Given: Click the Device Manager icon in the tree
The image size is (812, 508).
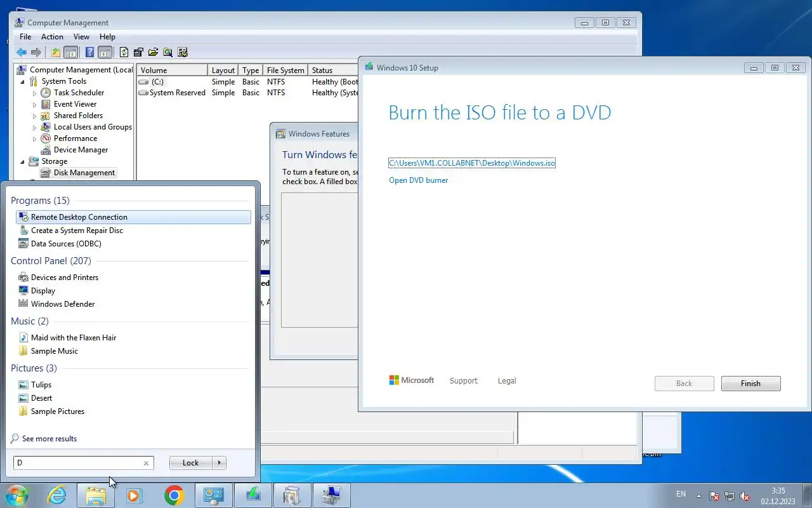Looking at the screenshot, I should [46, 150].
